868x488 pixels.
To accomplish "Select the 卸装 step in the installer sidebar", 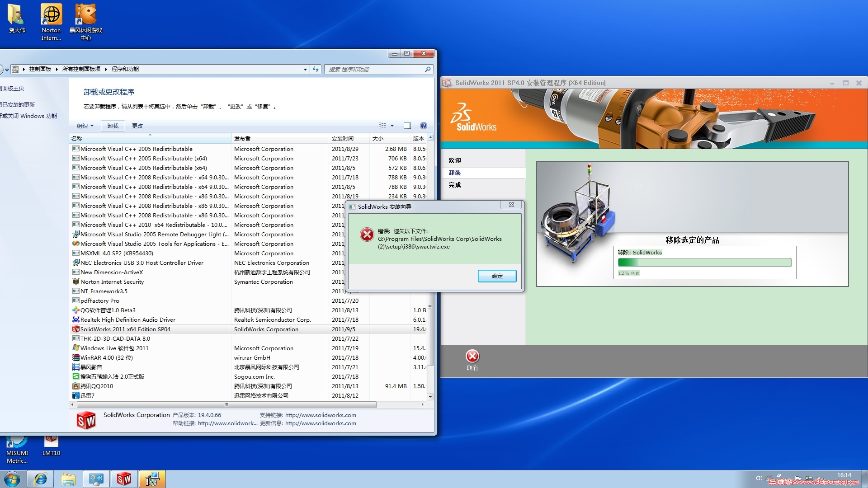I will pos(455,173).
